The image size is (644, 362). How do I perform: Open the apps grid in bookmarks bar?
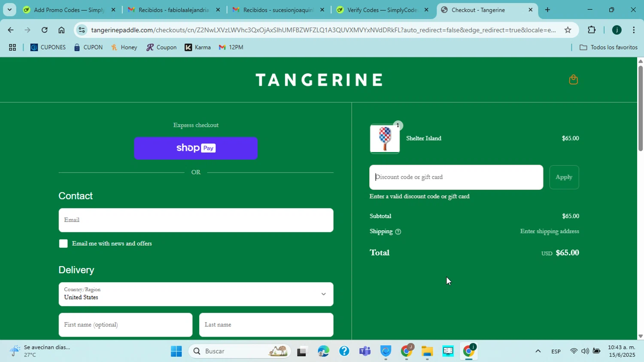click(x=12, y=48)
